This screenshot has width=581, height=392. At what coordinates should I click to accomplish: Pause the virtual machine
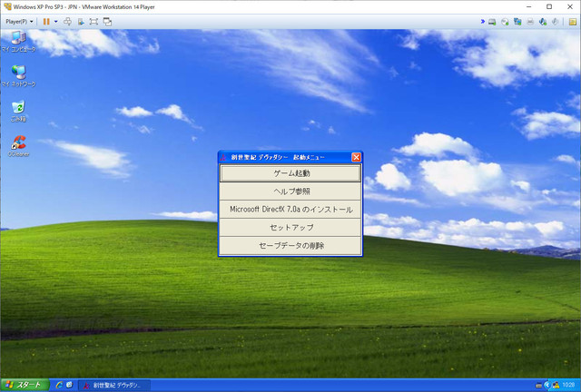(x=46, y=22)
